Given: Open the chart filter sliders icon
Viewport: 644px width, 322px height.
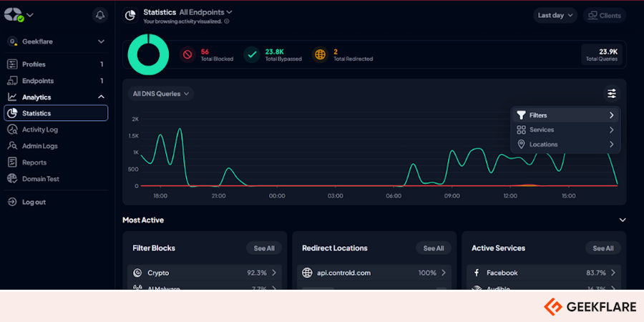Looking at the screenshot, I should [x=612, y=94].
